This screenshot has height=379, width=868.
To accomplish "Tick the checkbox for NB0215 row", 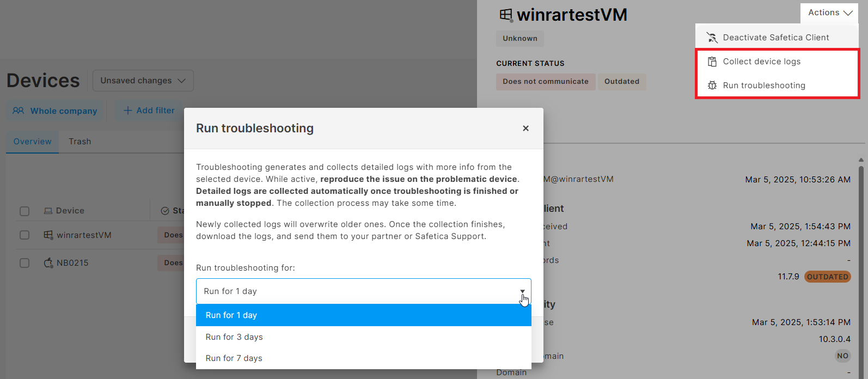I will [25, 262].
